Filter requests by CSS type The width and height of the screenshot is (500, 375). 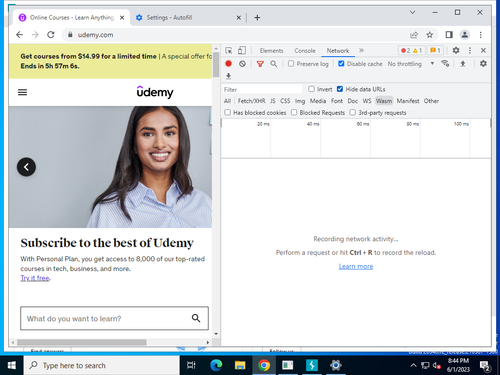coord(285,101)
